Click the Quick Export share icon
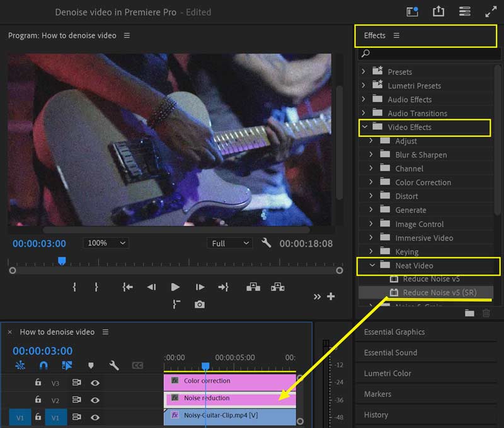 (438, 12)
